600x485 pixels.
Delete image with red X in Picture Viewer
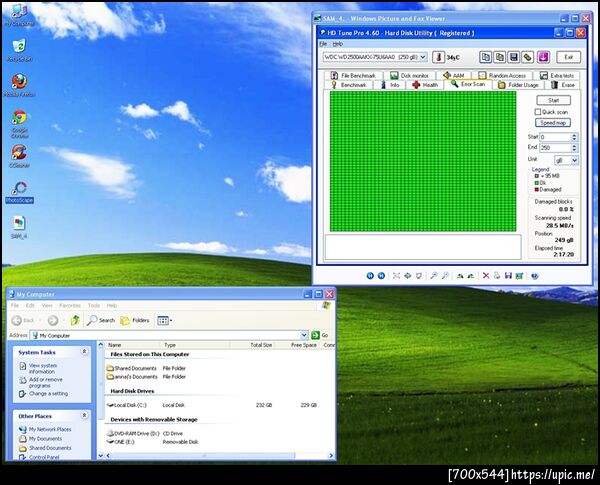click(x=486, y=276)
